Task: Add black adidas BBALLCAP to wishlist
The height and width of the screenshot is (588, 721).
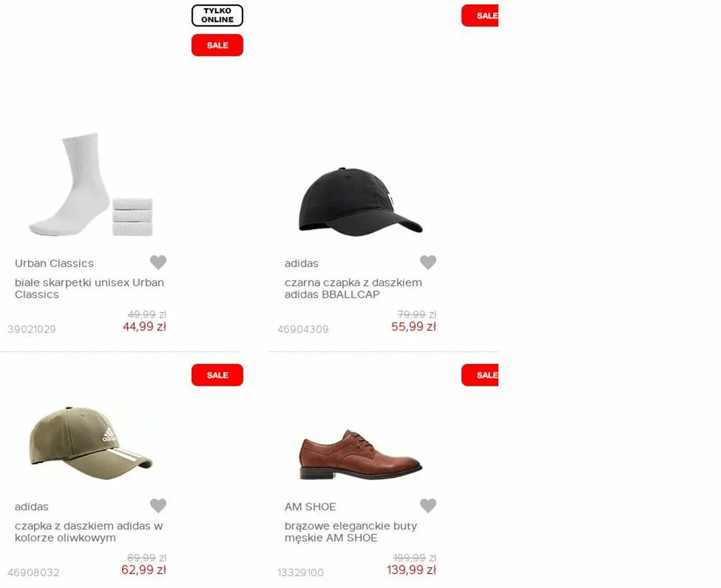Action: click(428, 262)
